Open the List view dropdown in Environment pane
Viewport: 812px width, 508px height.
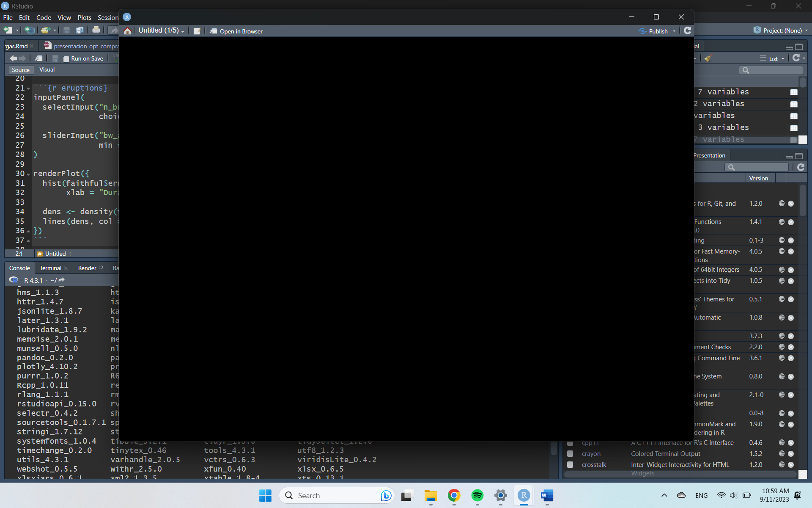772,58
